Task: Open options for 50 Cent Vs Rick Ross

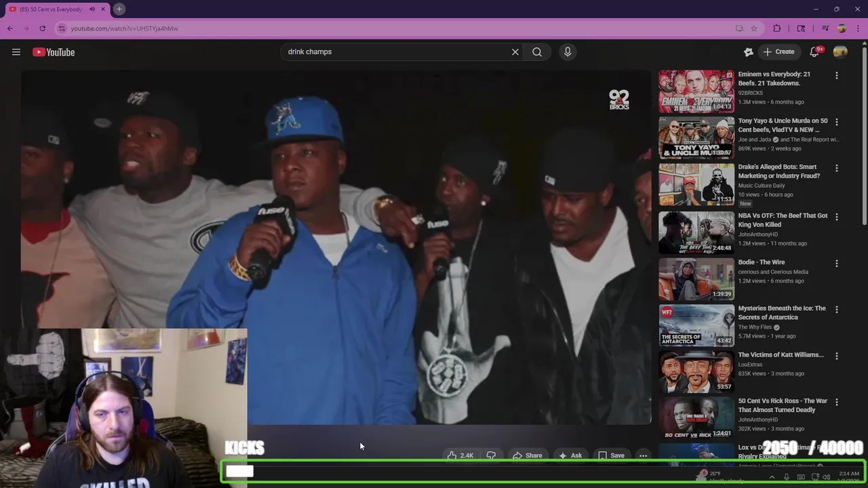Action: [837, 402]
